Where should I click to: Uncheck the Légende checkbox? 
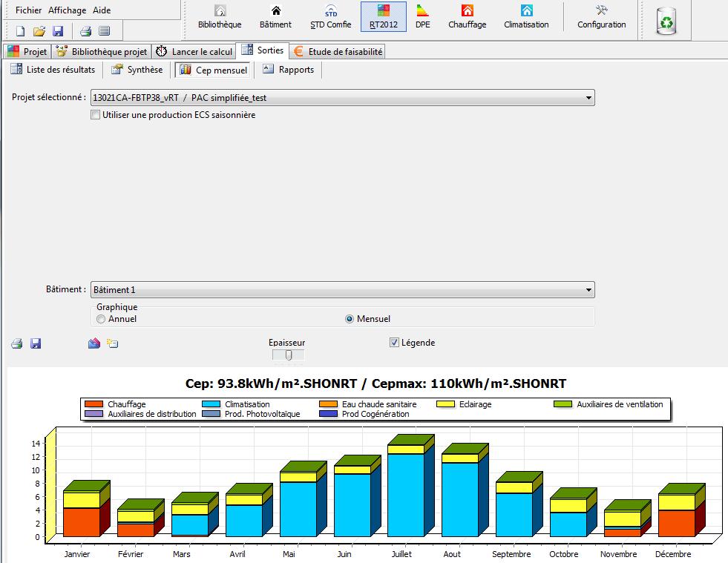click(x=394, y=343)
